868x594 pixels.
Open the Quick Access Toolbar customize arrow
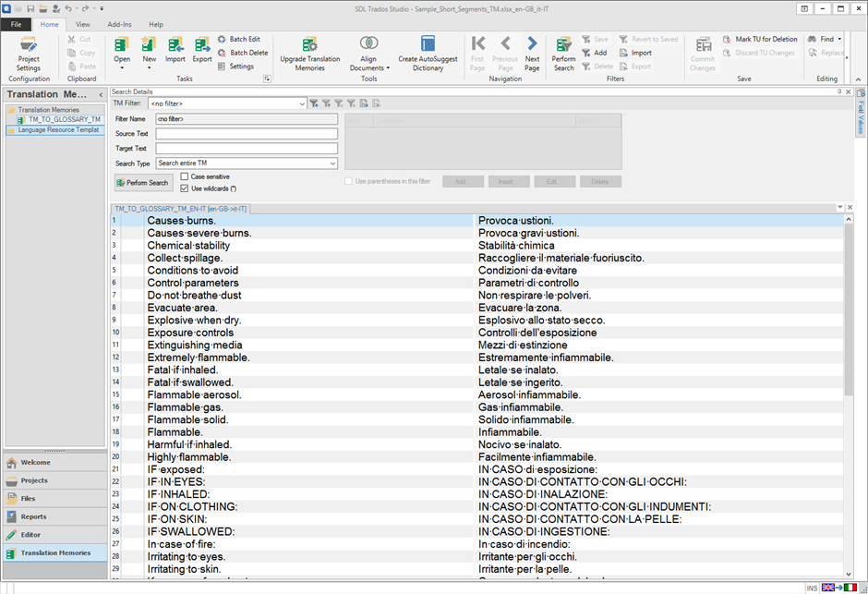coord(102,8)
